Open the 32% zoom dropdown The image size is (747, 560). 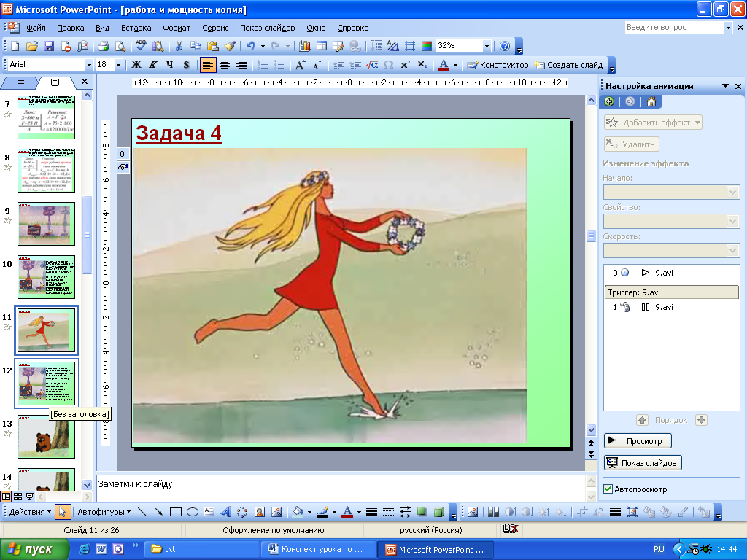[x=487, y=46]
